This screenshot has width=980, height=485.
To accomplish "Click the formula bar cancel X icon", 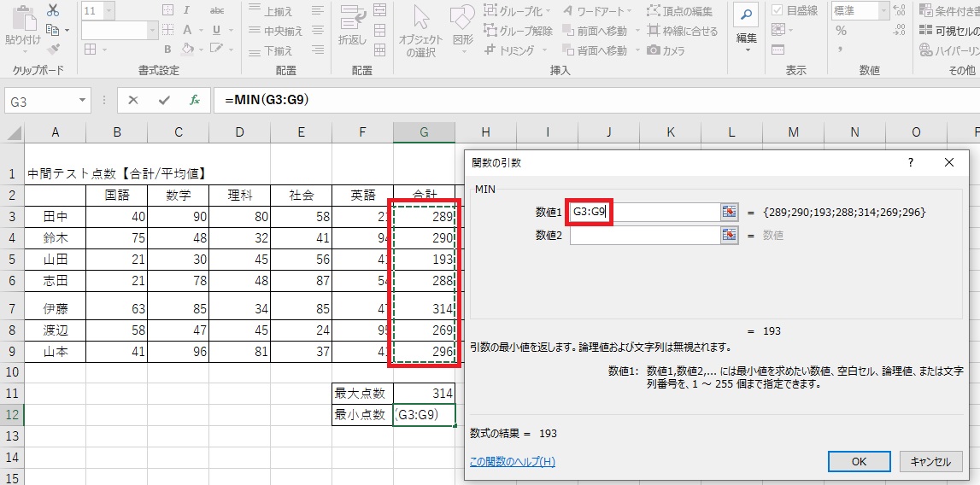I will (x=132, y=100).
